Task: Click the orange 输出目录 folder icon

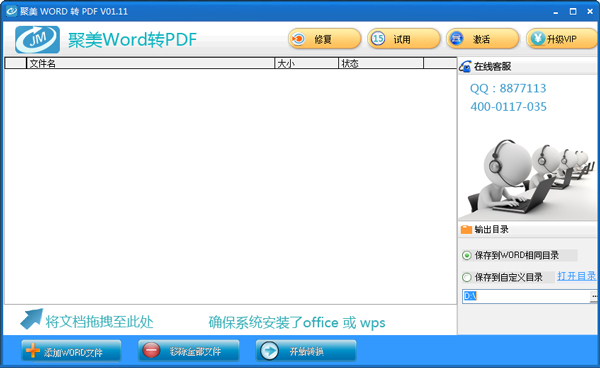Action: (x=466, y=230)
